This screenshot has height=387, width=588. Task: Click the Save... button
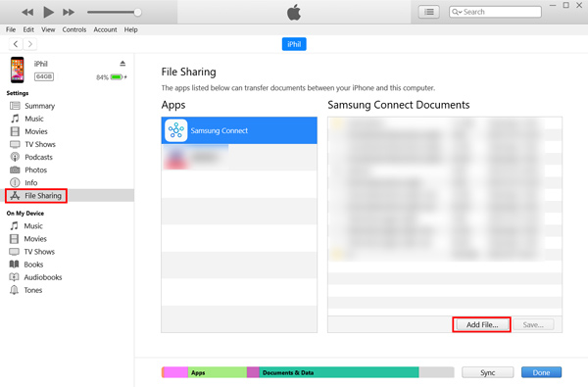pyautogui.click(x=533, y=324)
